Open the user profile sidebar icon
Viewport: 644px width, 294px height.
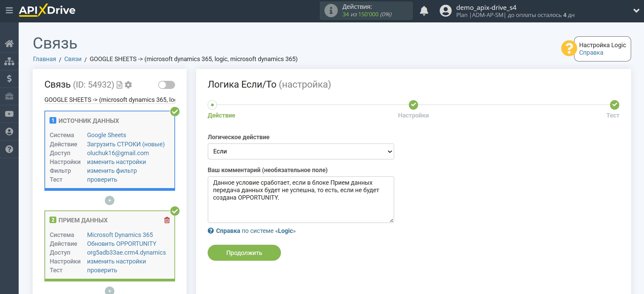[x=9, y=132]
